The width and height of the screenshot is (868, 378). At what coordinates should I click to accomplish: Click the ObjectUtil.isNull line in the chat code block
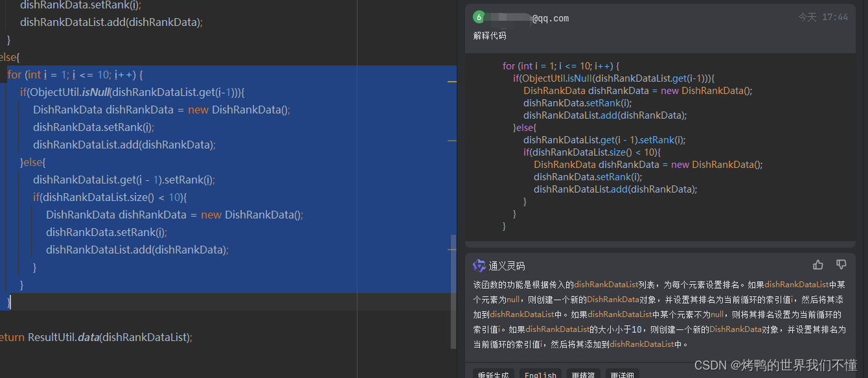click(614, 78)
